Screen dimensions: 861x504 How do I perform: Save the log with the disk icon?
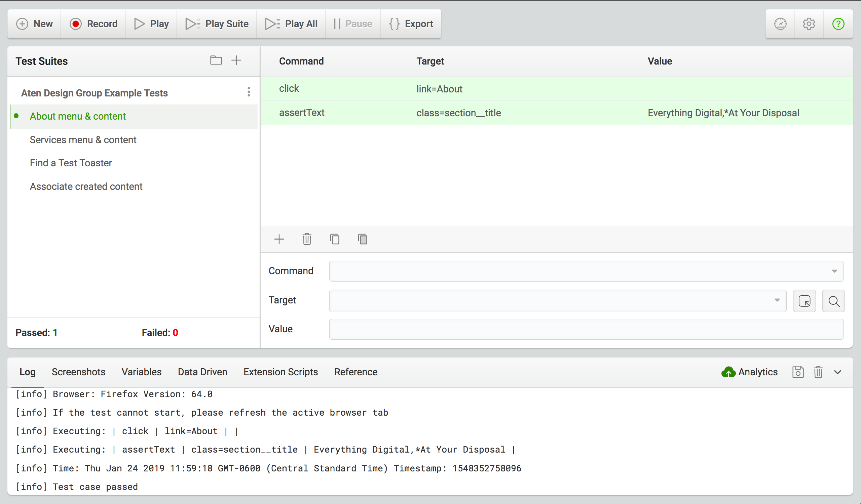[798, 372]
